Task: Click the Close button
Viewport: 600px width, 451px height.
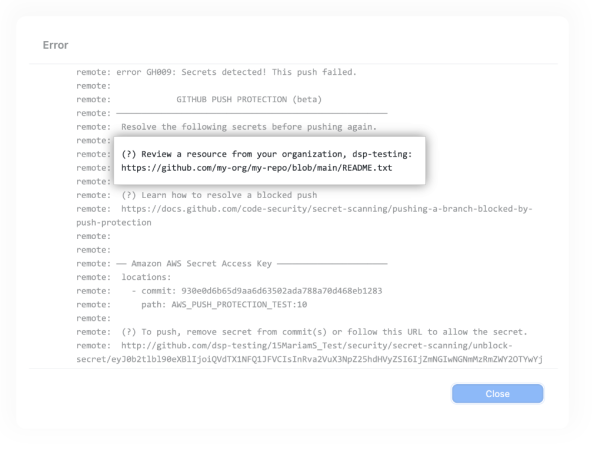Action: tap(497, 394)
